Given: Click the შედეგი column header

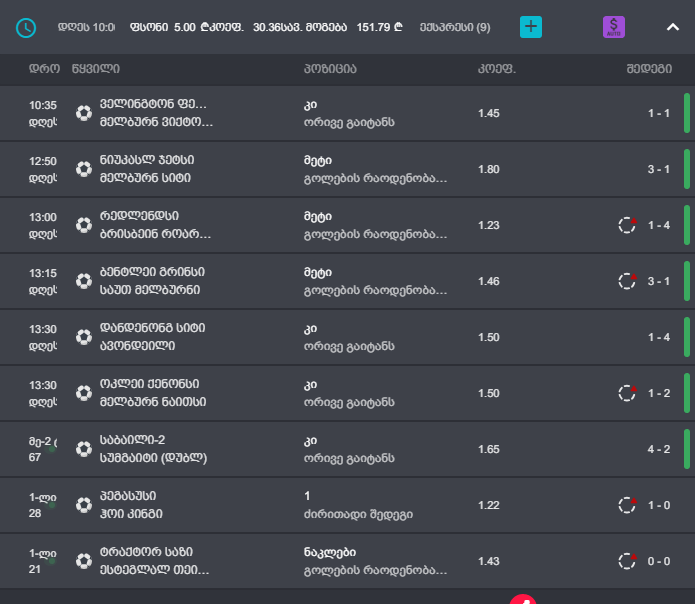Looking at the screenshot, I should point(649,69).
